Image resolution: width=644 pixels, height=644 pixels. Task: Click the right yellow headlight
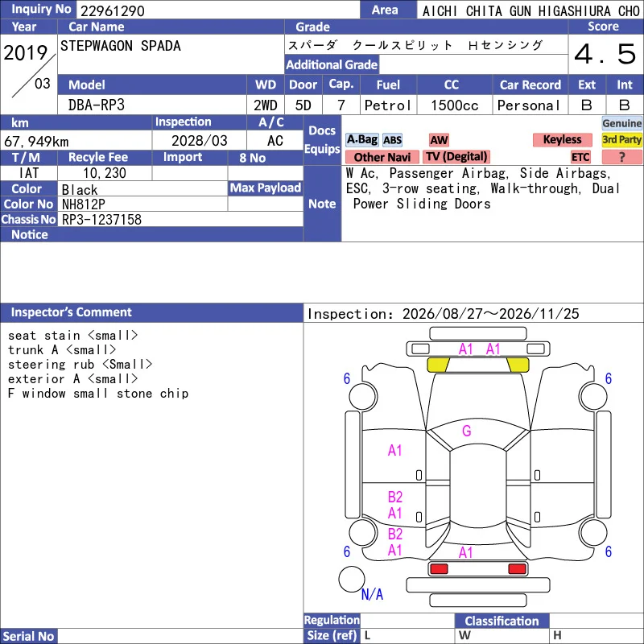(x=518, y=365)
